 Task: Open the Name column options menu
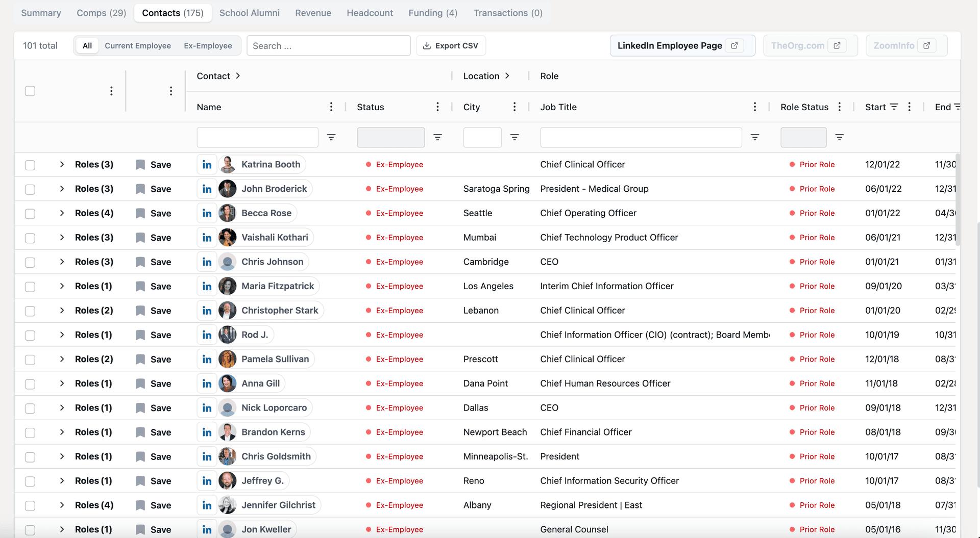tap(331, 107)
